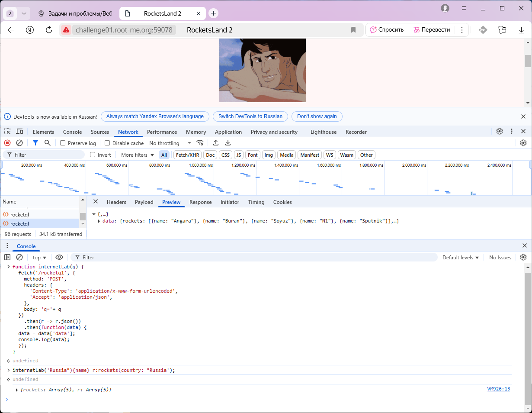The image size is (532, 413).
Task: Reload the RocketsLand 2 page
Action: tap(49, 30)
